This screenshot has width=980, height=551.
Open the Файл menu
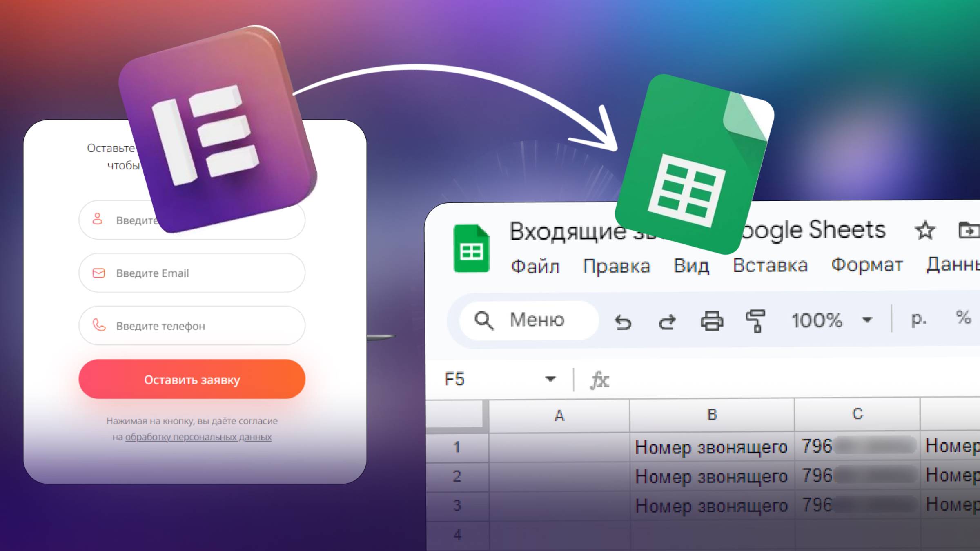[x=535, y=267]
